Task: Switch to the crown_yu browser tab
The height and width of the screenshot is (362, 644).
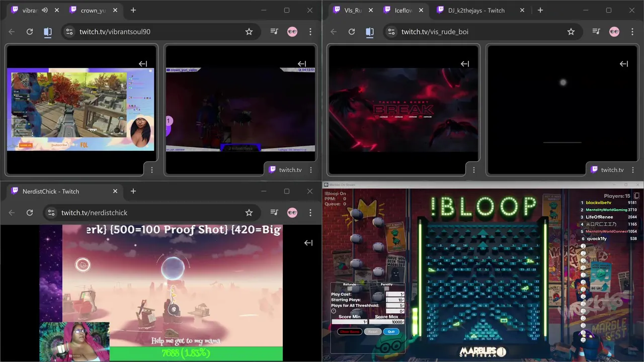Action: [x=94, y=10]
